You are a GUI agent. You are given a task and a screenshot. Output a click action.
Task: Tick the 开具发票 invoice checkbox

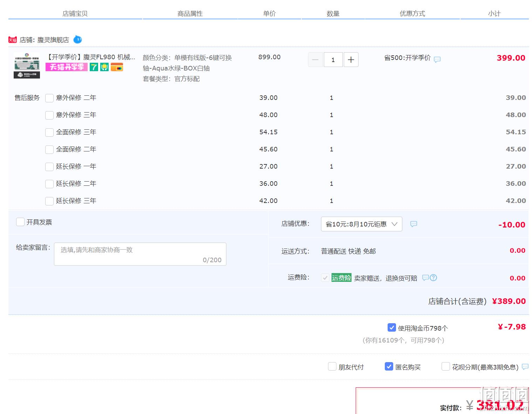(x=20, y=222)
